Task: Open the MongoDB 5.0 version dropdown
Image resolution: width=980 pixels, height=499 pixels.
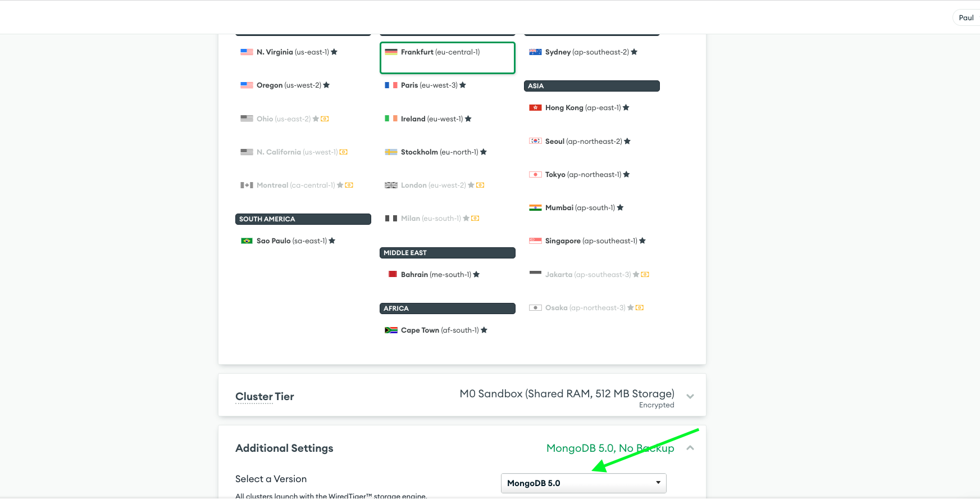Action: 583,483
